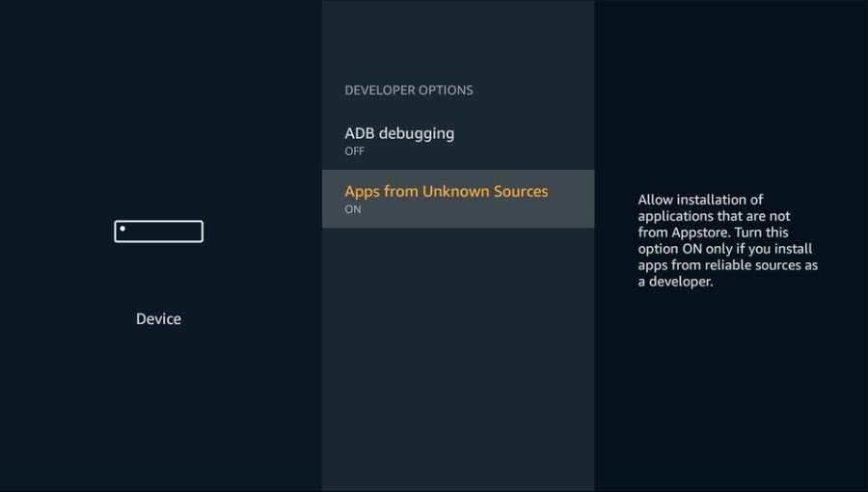Image resolution: width=868 pixels, height=492 pixels.
Task: Select the highlighted Apps from Unknown Sources row
Action: point(458,199)
